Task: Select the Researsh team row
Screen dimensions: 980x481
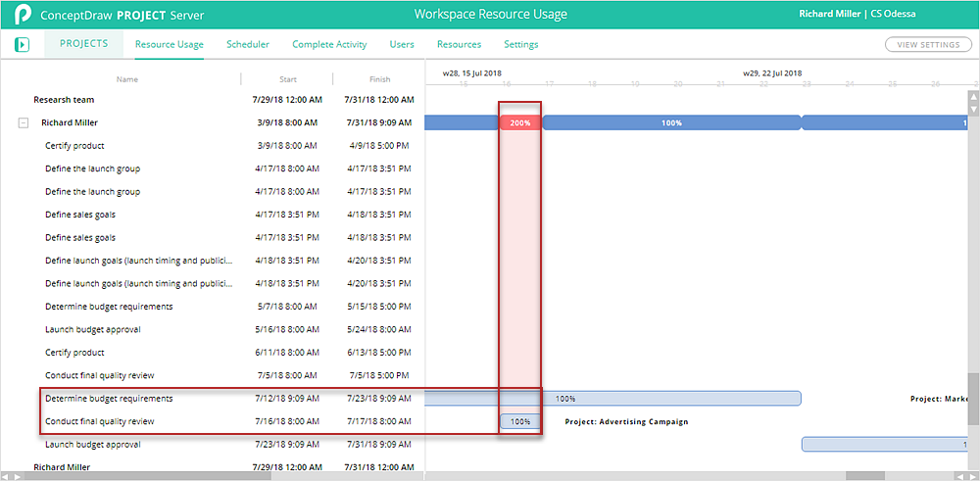Action: tap(64, 100)
